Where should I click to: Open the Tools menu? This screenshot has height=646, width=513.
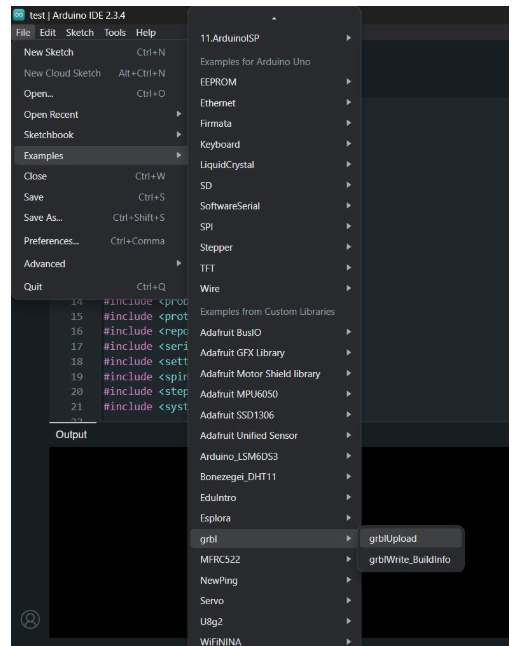(115, 33)
